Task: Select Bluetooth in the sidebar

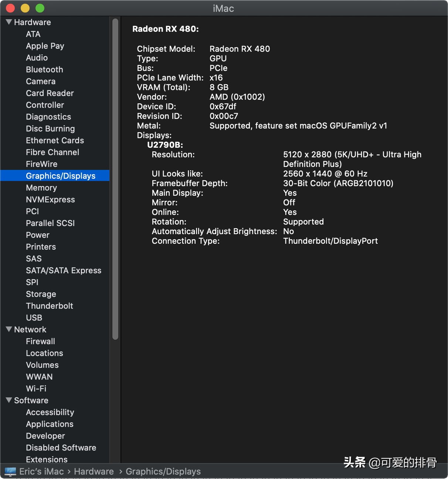Action: (x=44, y=69)
